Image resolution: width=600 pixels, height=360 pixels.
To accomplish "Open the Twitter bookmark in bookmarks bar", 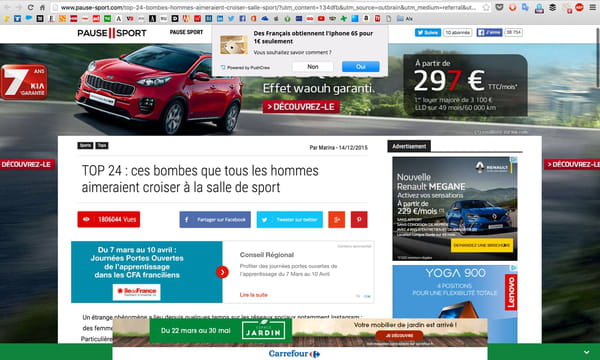I will tap(231, 18).
